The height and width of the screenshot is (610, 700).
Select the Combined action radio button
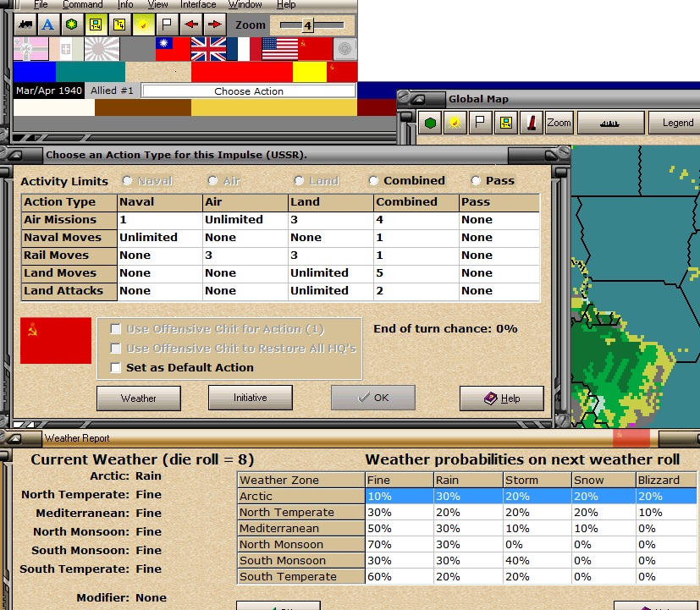tap(373, 180)
